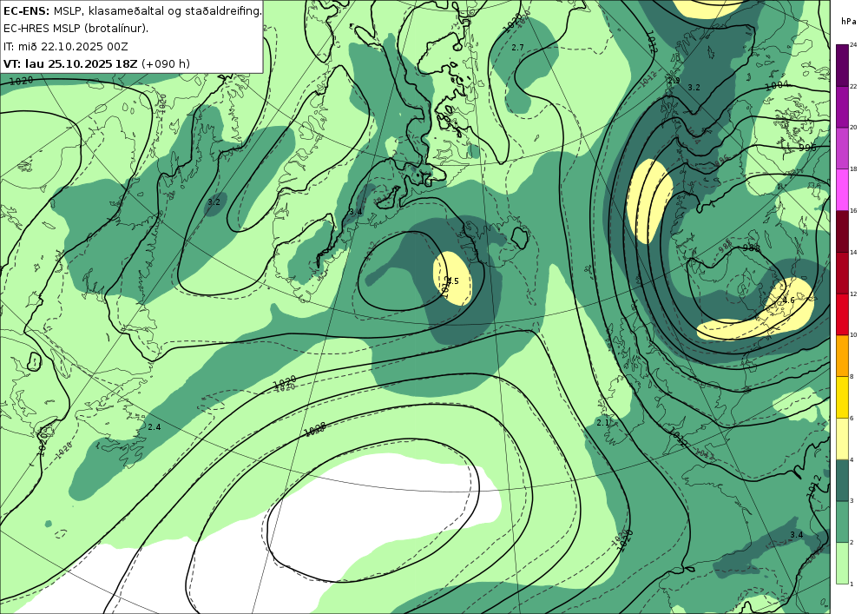Click the '2.7' spread value on the map
Viewport: 868px width, 614px height.
point(517,48)
